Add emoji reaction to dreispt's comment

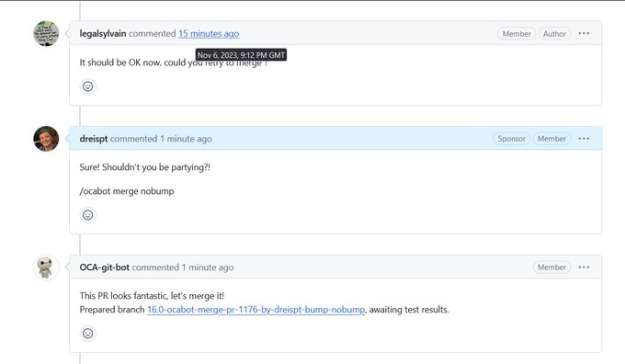[87, 215]
